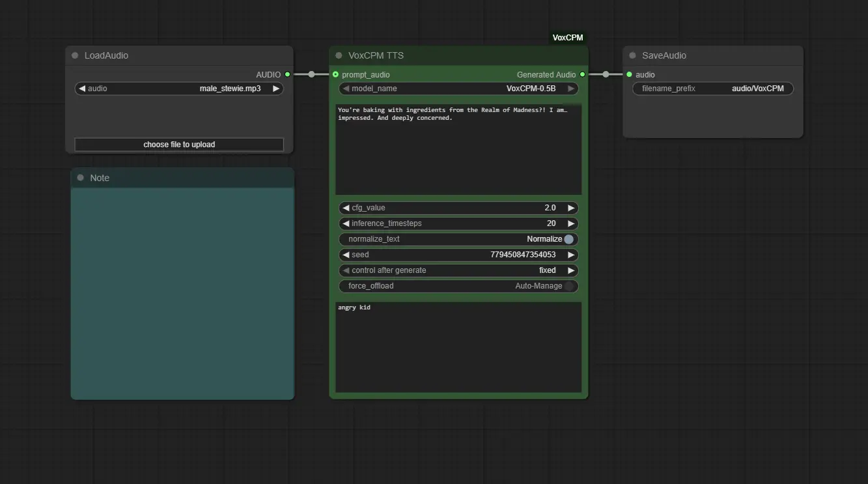This screenshot has width=868, height=484.
Task: Click the SaveAudio audio input socket
Action: coord(629,74)
